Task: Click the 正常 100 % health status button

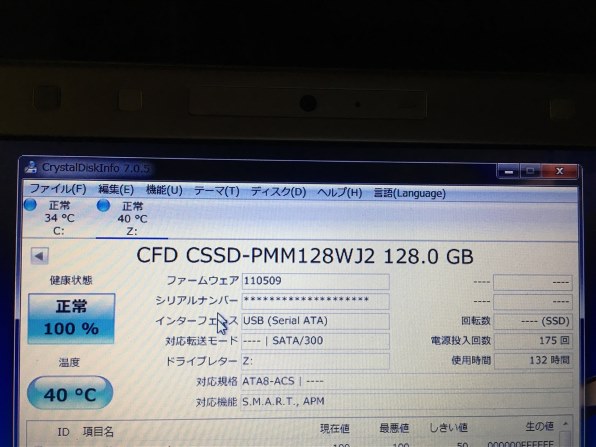Action: pyautogui.click(x=71, y=318)
